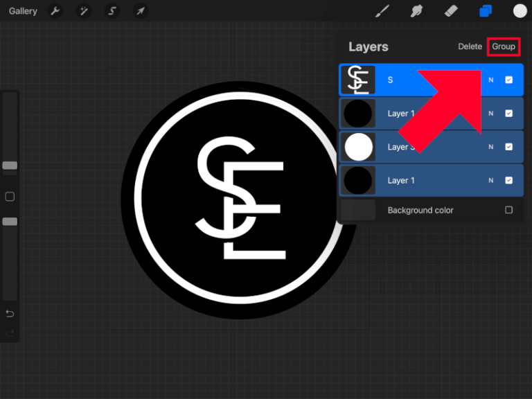Hide the S layer using its checkbox

[x=509, y=80]
